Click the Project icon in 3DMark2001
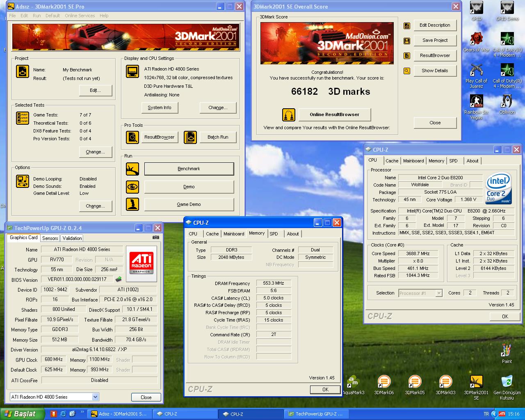Viewport: 525px width, 420px height. [x=22, y=71]
